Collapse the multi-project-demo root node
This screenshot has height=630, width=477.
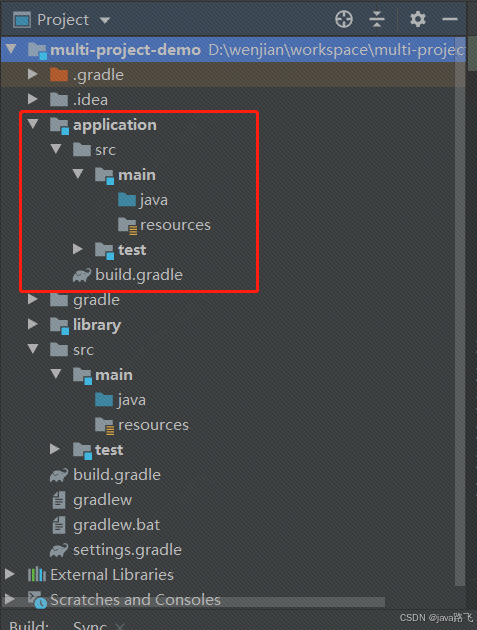pos(11,49)
